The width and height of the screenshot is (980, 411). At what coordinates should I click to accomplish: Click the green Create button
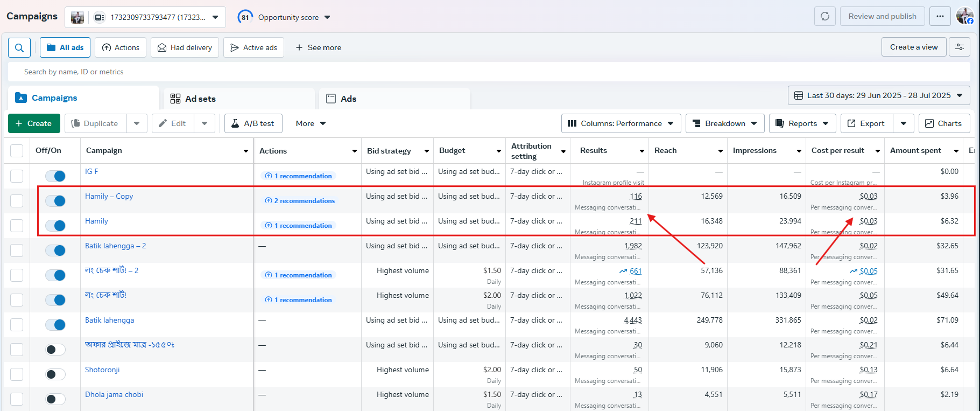[33, 123]
